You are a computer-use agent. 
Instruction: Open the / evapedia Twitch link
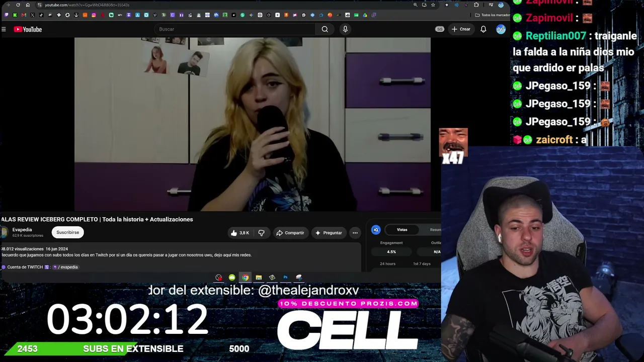[65, 267]
